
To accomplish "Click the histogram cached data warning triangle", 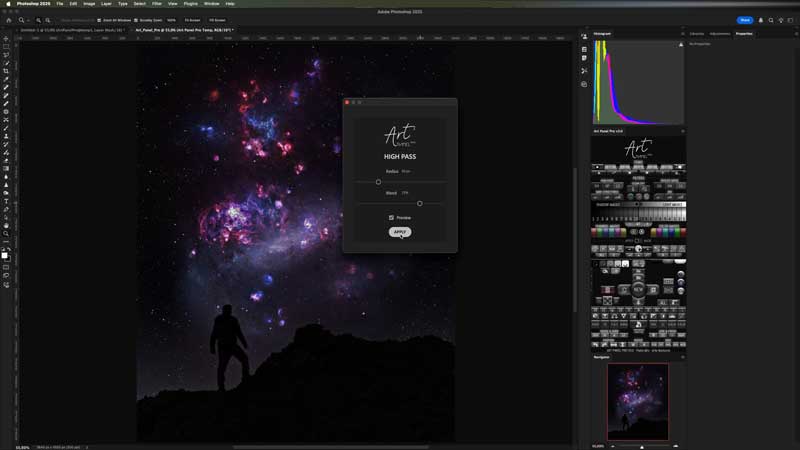I will (x=679, y=47).
